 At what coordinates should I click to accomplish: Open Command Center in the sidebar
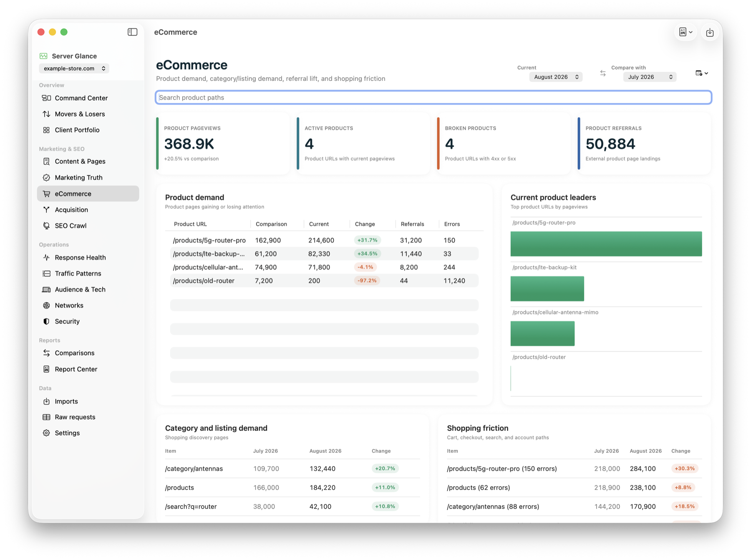[x=88, y=98]
